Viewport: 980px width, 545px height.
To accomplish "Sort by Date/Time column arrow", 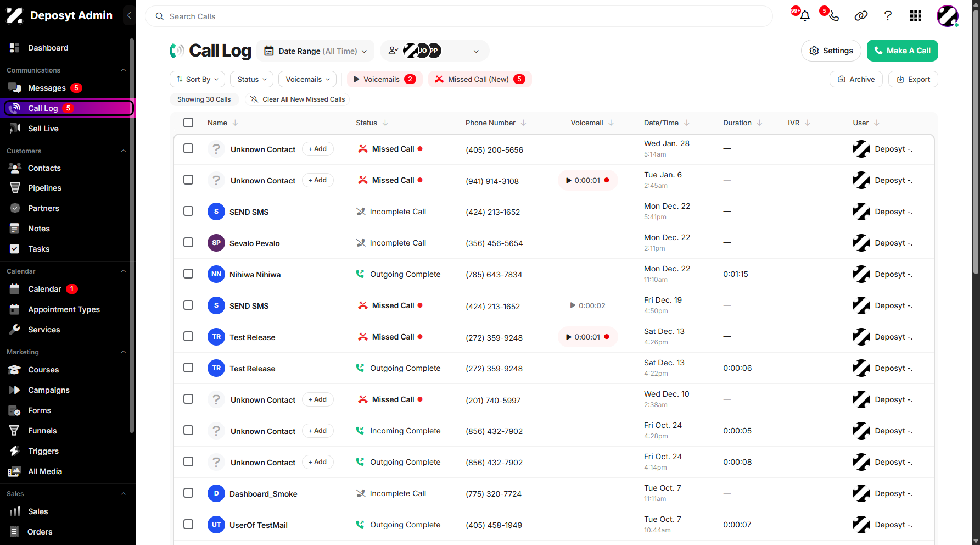I will pos(687,123).
